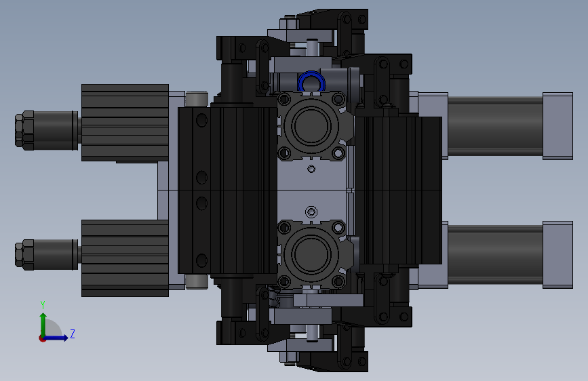Select the upper-right gray cylinder end cap

tap(557, 126)
